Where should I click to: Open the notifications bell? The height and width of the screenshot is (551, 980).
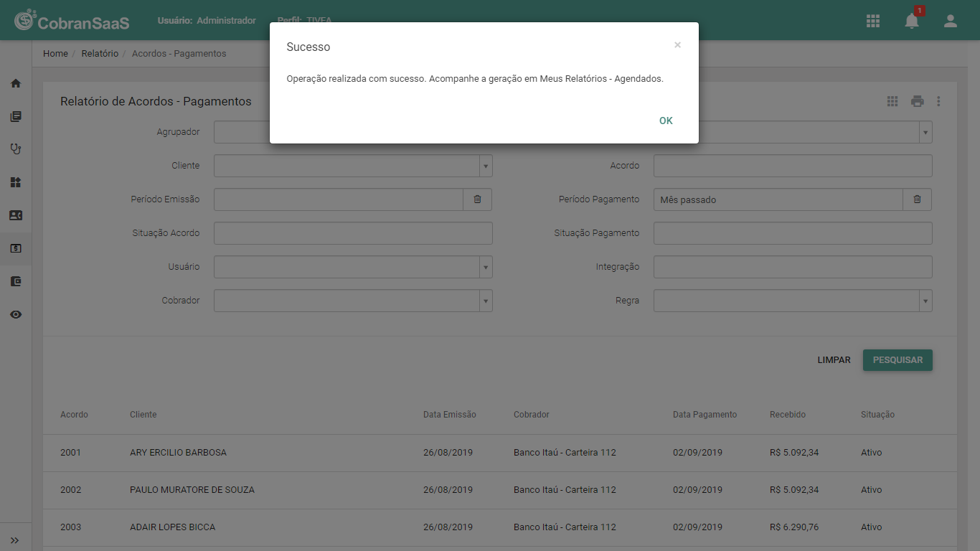[912, 21]
